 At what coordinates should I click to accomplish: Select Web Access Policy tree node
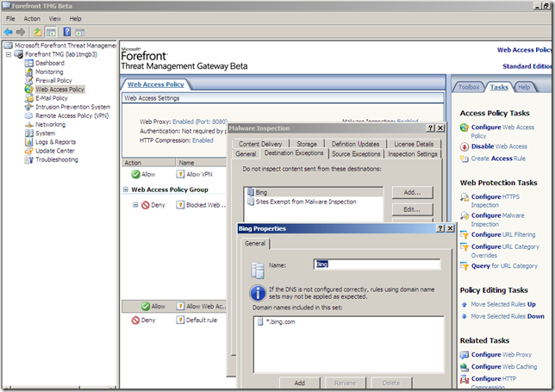(59, 89)
